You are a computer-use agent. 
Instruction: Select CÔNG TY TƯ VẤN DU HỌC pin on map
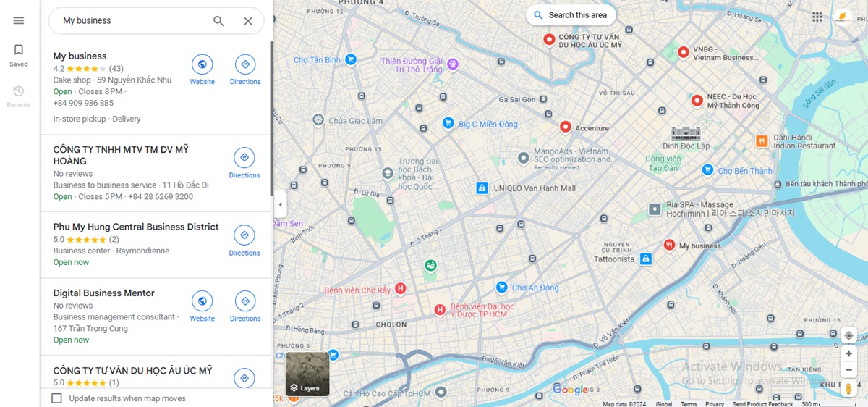click(x=549, y=39)
